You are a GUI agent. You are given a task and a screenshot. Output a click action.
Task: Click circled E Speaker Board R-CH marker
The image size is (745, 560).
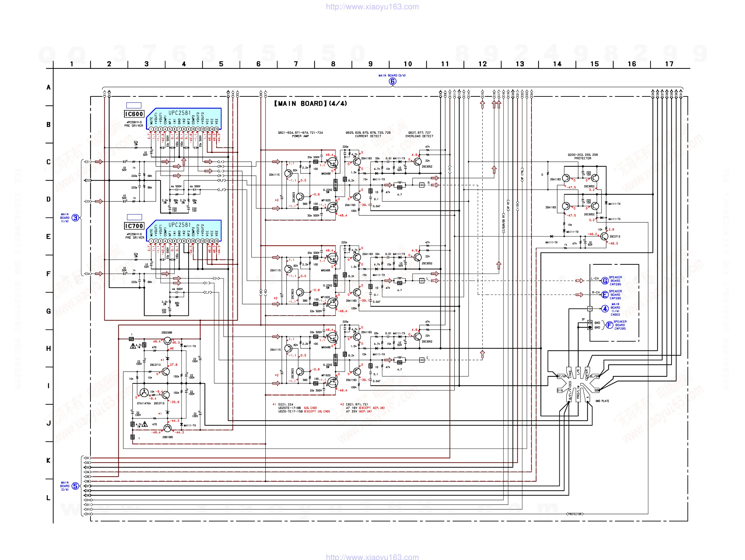click(605, 295)
